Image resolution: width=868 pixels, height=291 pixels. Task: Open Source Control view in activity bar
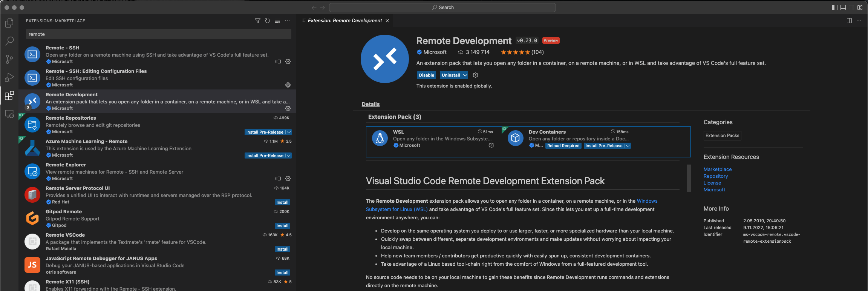click(9, 59)
